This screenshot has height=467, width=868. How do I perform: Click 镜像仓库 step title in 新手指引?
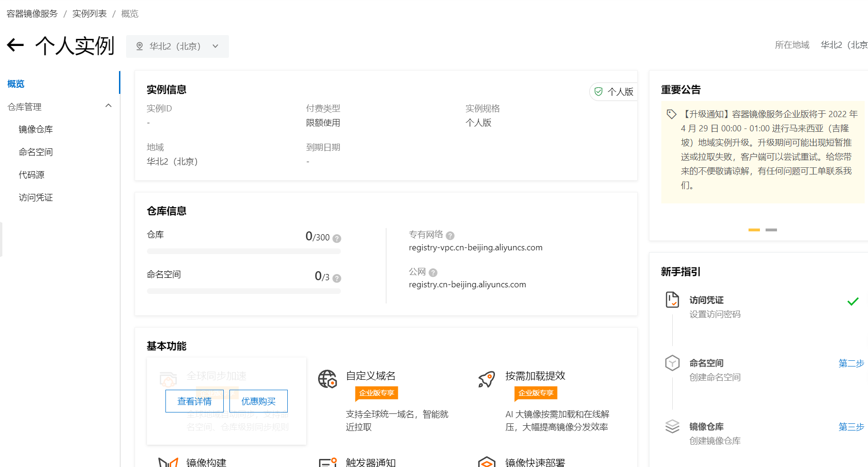click(x=706, y=427)
